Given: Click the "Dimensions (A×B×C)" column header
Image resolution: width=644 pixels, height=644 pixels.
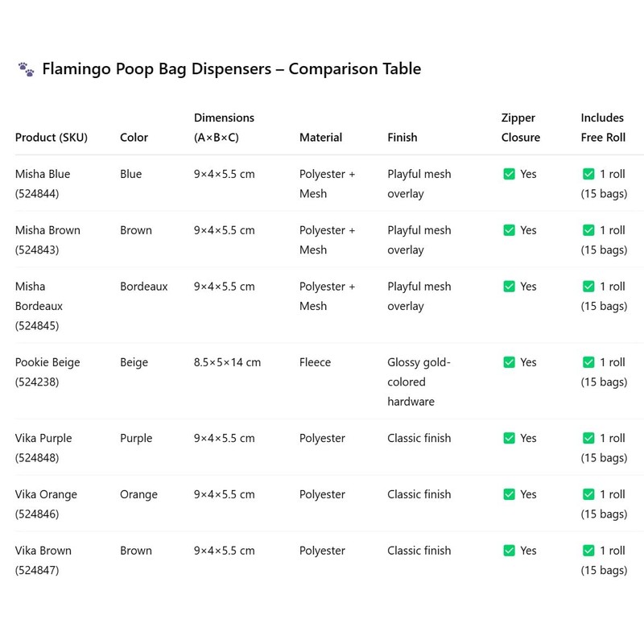Looking at the screenshot, I should pyautogui.click(x=224, y=127).
